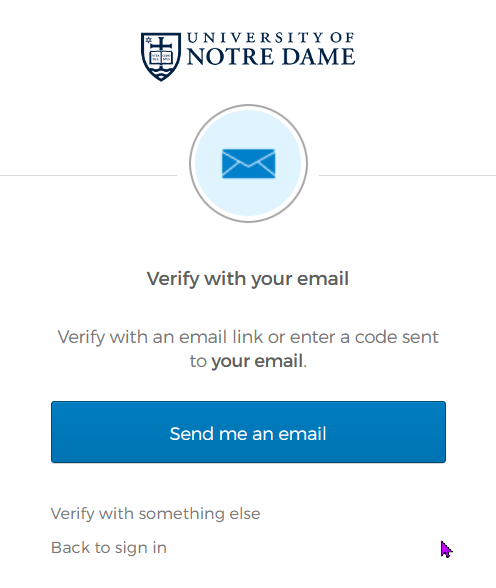Screen dimensions: 496x588
Task: Click the UNIVERSITY OF text in logo
Action: [270, 38]
